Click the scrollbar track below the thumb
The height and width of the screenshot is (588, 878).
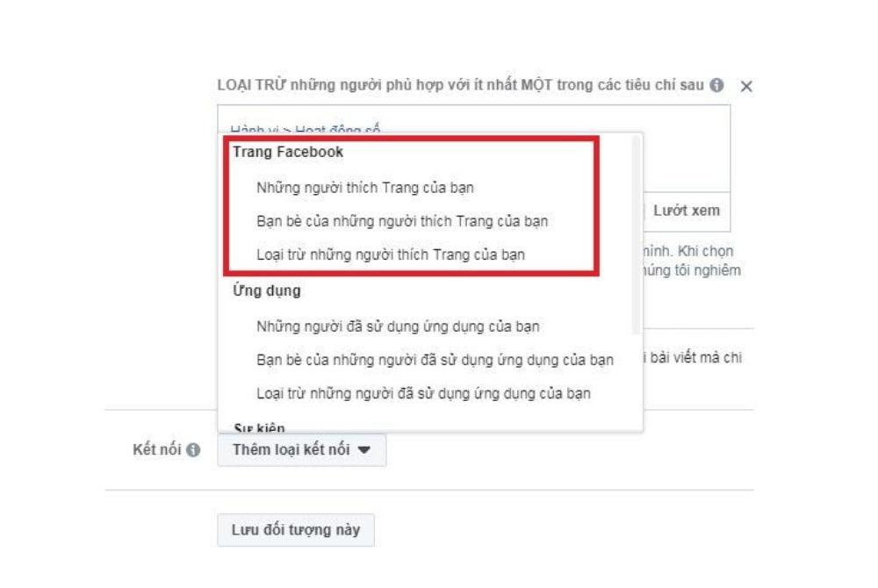pyautogui.click(x=636, y=380)
